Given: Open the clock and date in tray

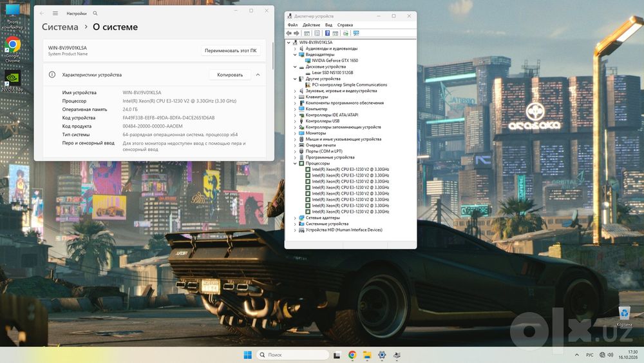Looking at the screenshot, I should coord(629,355).
